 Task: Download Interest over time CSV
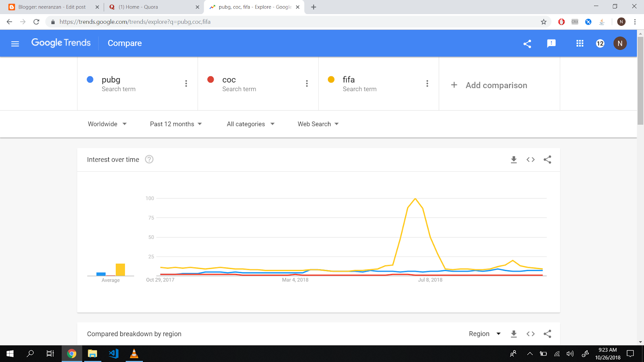(514, 160)
